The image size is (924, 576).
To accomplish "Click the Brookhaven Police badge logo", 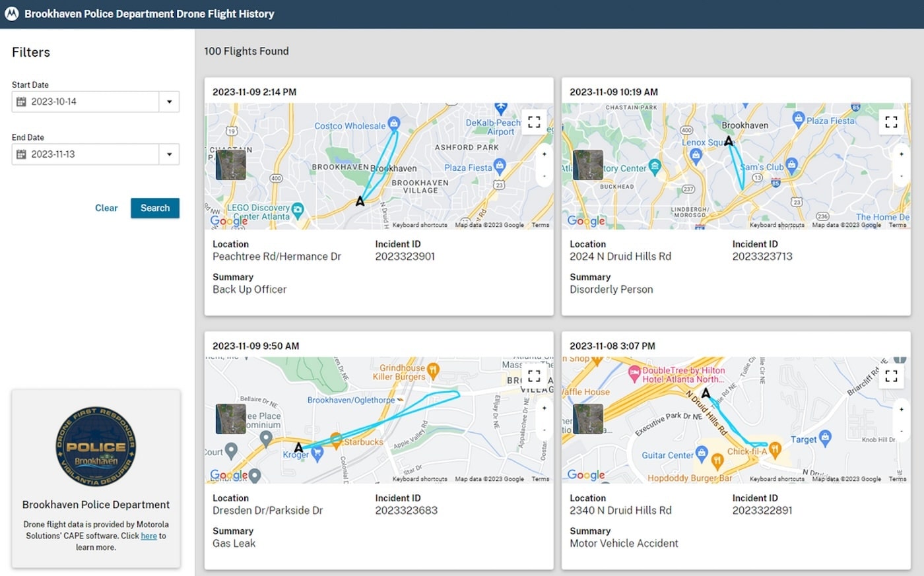I will (x=96, y=447).
